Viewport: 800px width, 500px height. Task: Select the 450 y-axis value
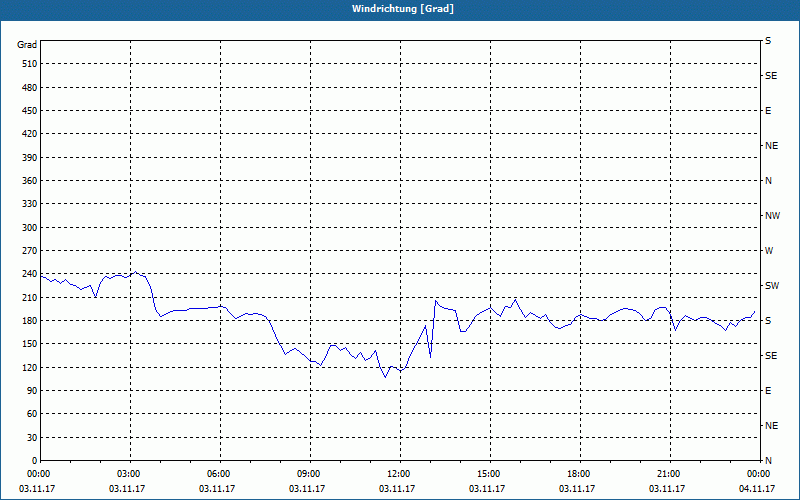pos(30,111)
